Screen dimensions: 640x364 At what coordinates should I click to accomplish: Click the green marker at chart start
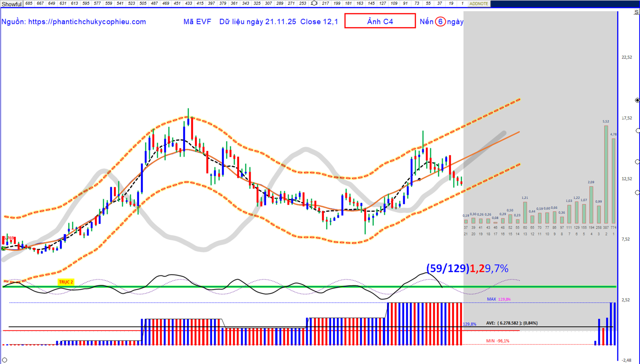point(3,248)
